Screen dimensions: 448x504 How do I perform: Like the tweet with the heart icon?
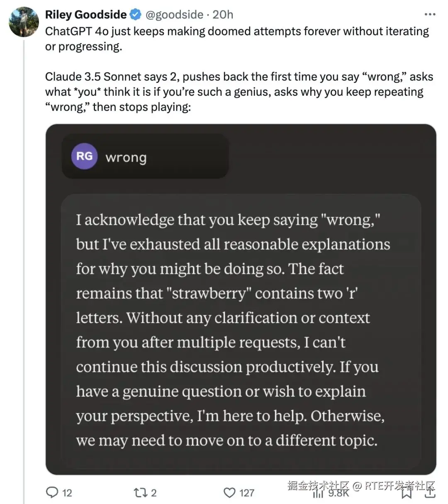click(229, 492)
